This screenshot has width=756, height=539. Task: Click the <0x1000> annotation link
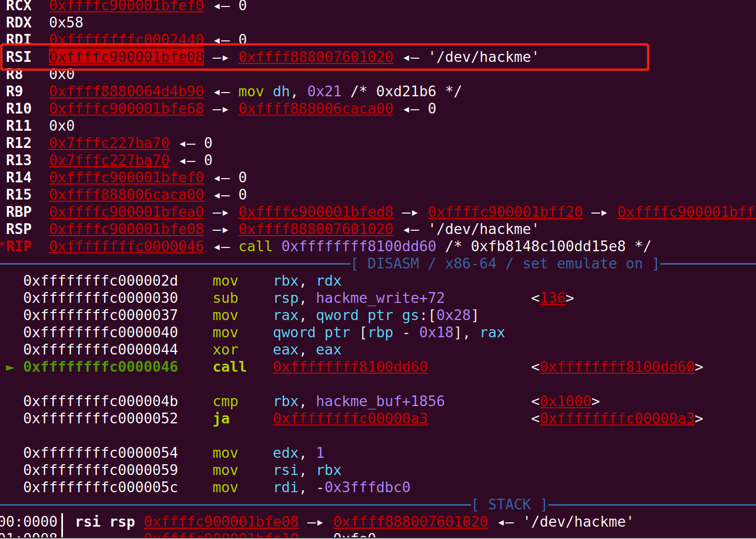[566, 401]
